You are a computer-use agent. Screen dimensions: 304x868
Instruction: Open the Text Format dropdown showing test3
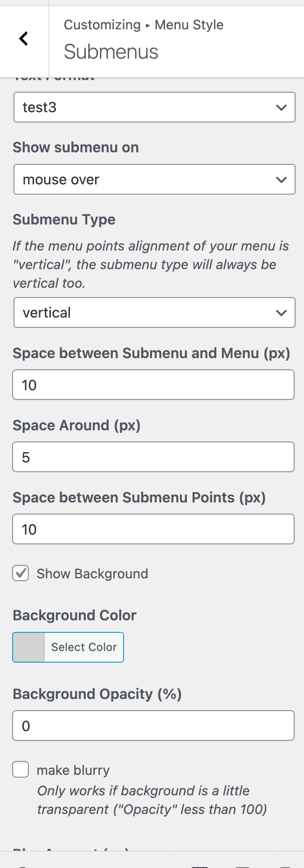(x=145, y=108)
